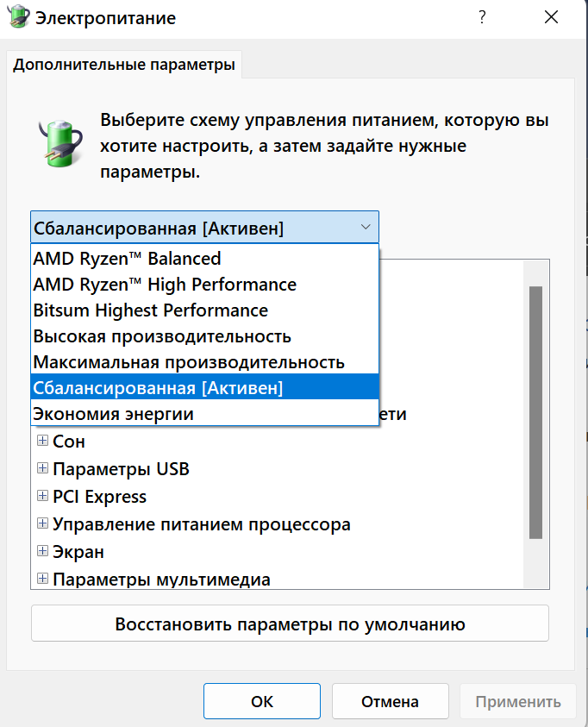
Task: Select Максимальная производительность power plan
Action: [189, 362]
